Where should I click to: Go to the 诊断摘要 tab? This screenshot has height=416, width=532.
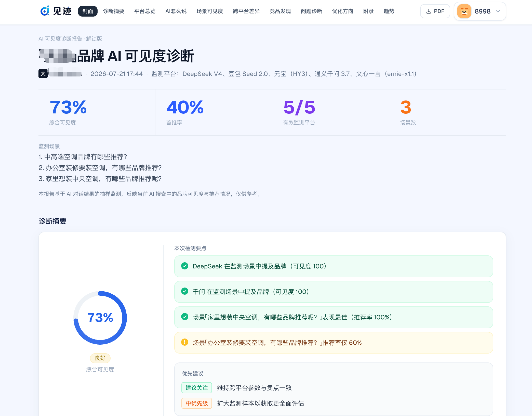click(x=114, y=11)
